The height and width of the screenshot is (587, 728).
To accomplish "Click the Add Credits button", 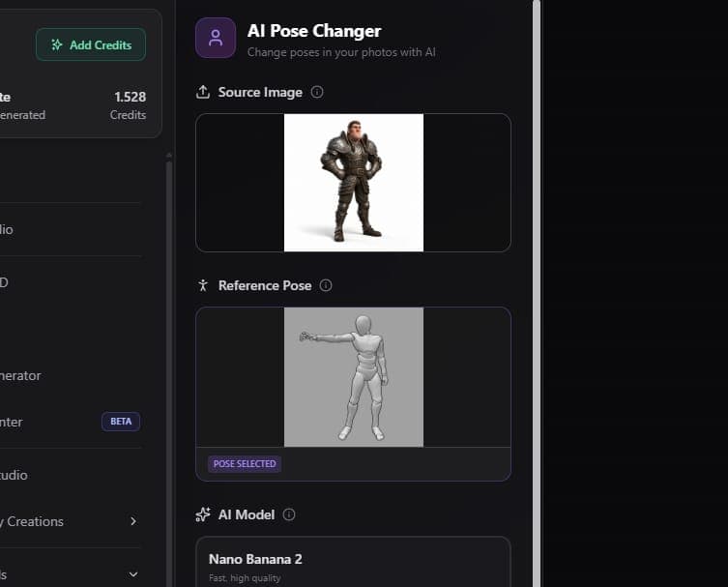I will pyautogui.click(x=91, y=44).
